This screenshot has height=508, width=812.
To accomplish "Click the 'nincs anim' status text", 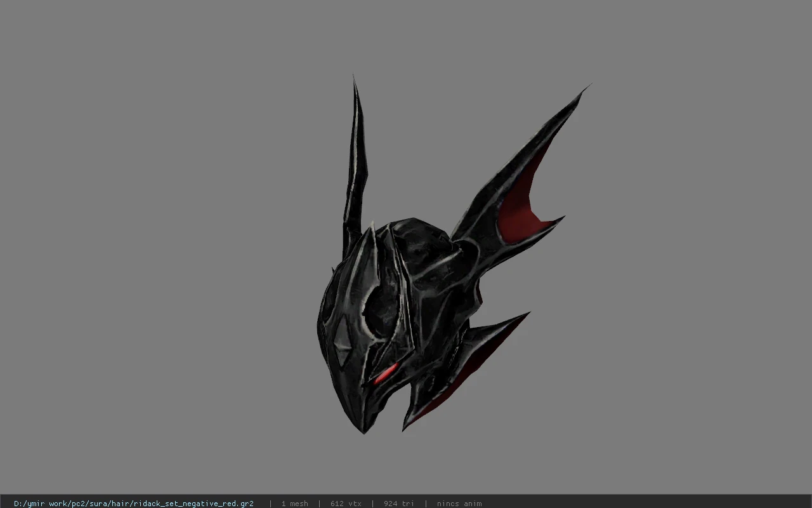I will [x=459, y=504].
